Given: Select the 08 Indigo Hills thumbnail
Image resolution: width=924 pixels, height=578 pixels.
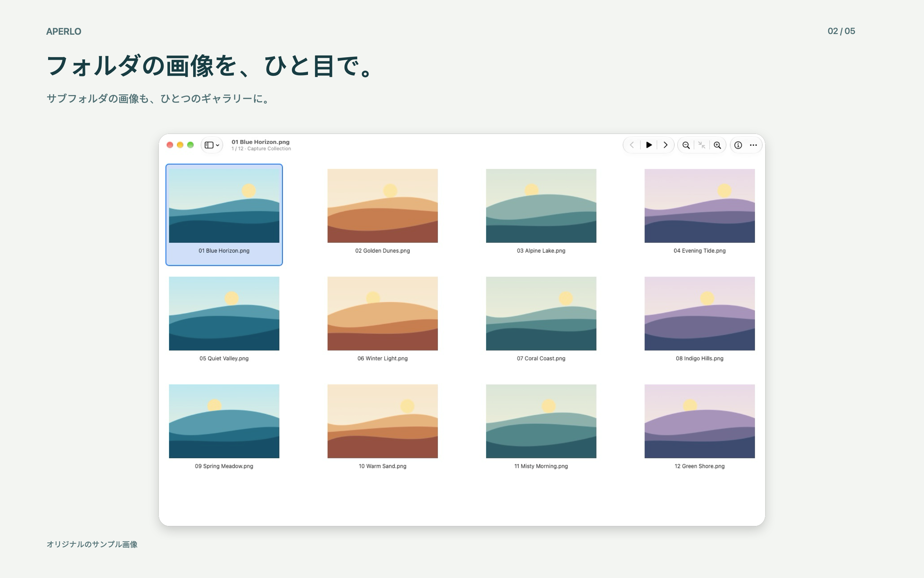Looking at the screenshot, I should pyautogui.click(x=699, y=313).
